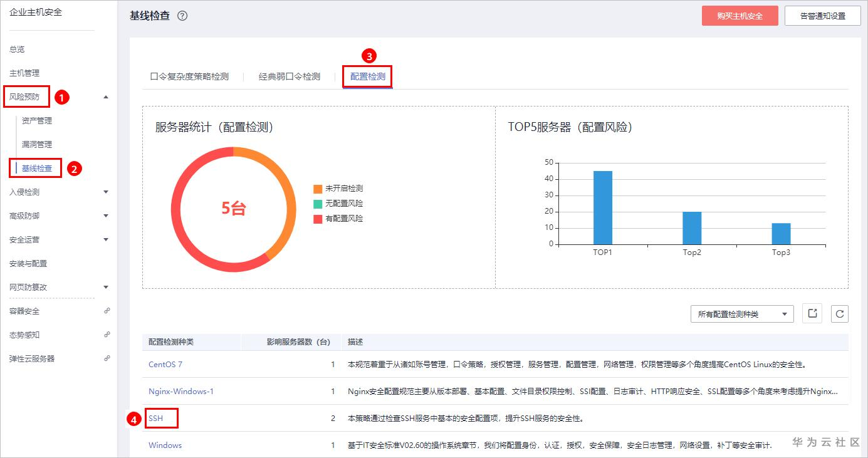Image resolution: width=868 pixels, height=458 pixels.
Task: Click the red 有配置风险 legend swatch
Action: (x=318, y=219)
